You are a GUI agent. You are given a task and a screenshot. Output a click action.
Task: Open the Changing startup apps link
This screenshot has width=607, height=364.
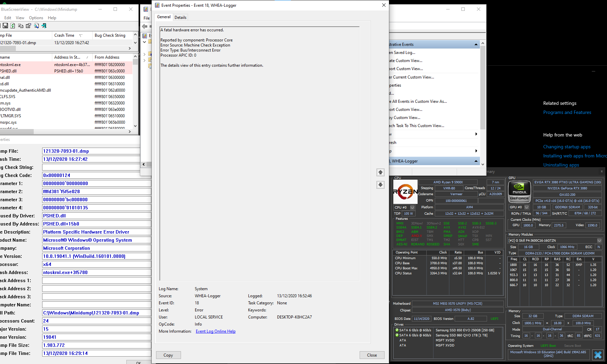point(567,147)
